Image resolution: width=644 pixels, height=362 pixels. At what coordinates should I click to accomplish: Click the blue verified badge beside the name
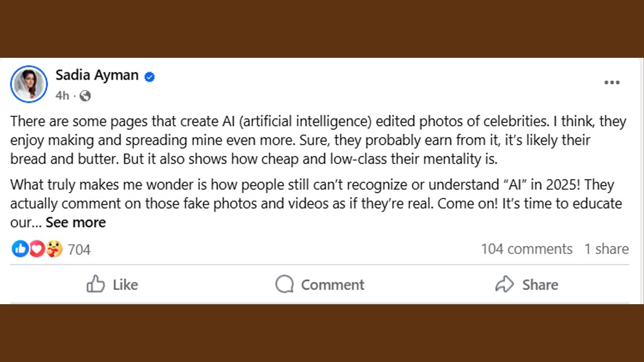(149, 77)
